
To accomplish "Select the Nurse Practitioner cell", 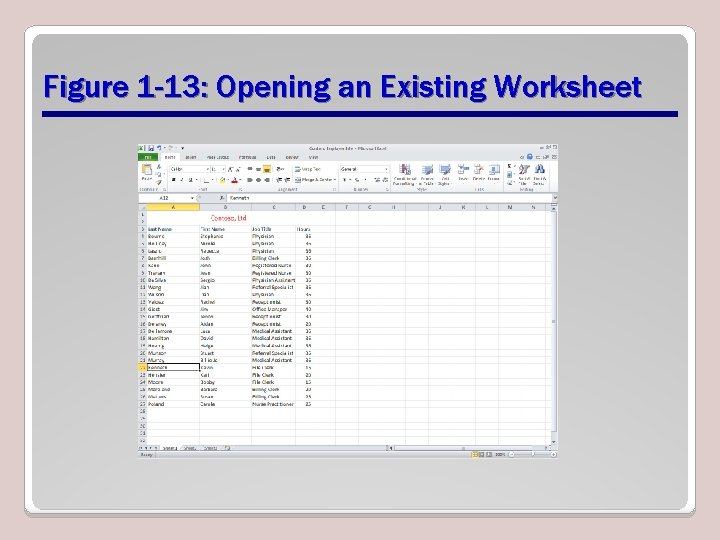I will (x=274, y=404).
